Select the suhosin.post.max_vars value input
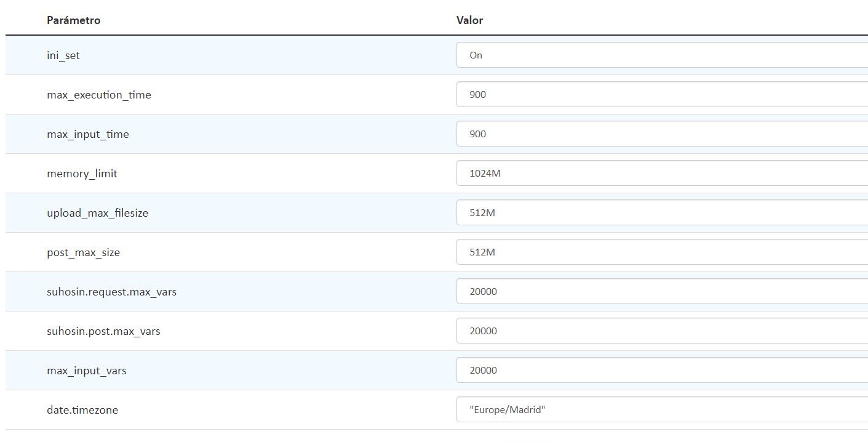This screenshot has height=442, width=868. [662, 331]
